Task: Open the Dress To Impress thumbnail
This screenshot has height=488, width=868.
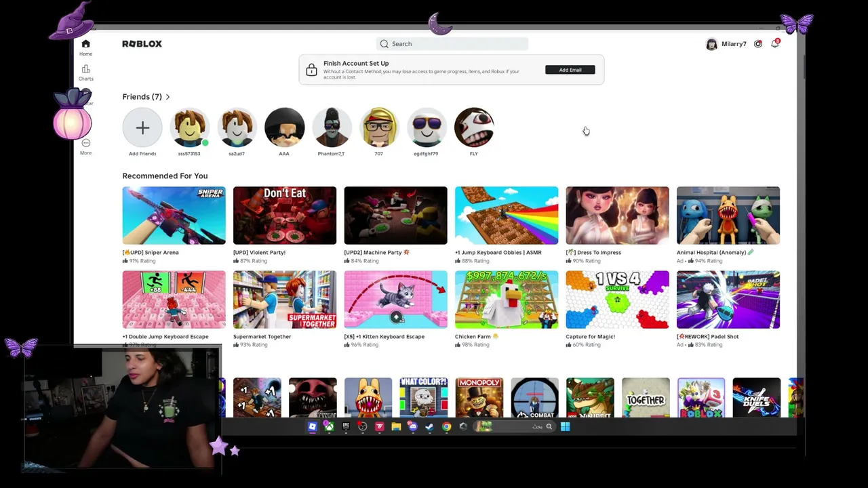Action: [x=617, y=216]
